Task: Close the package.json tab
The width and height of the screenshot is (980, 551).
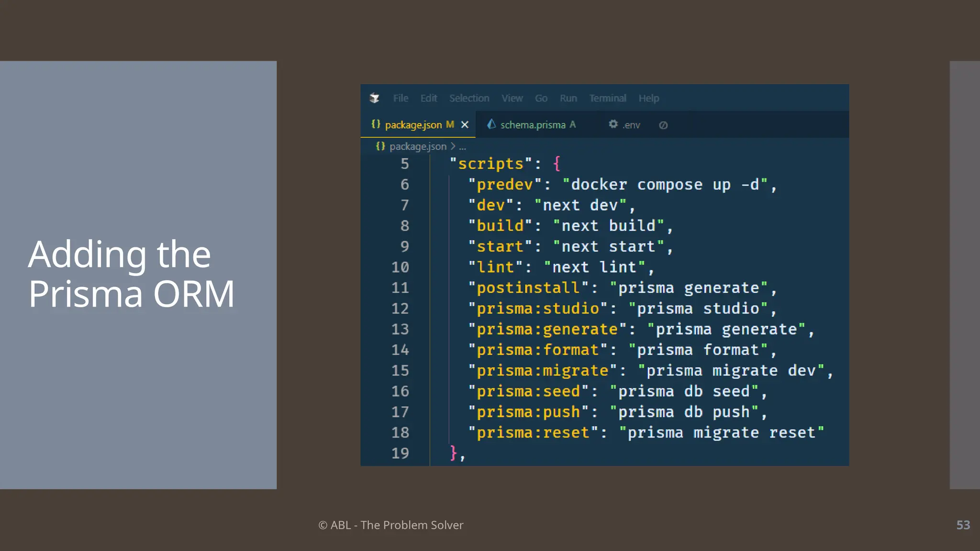Action: 465,125
